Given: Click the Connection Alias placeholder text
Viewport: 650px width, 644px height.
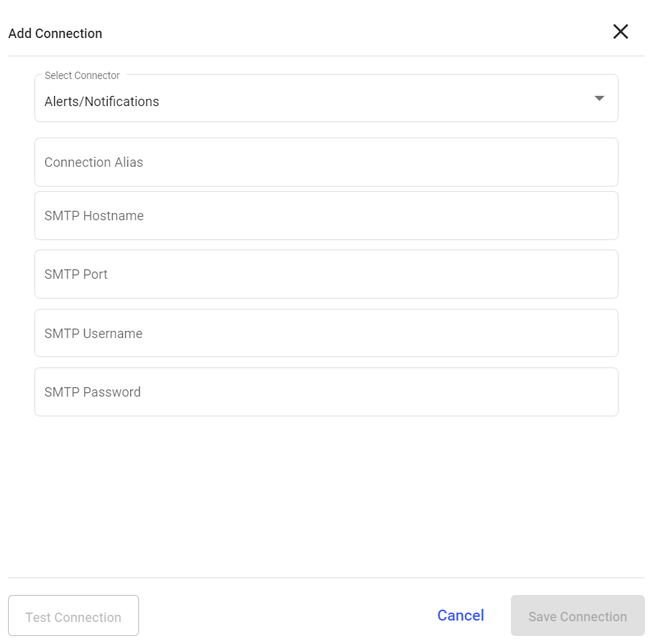Looking at the screenshot, I should 94,162.
